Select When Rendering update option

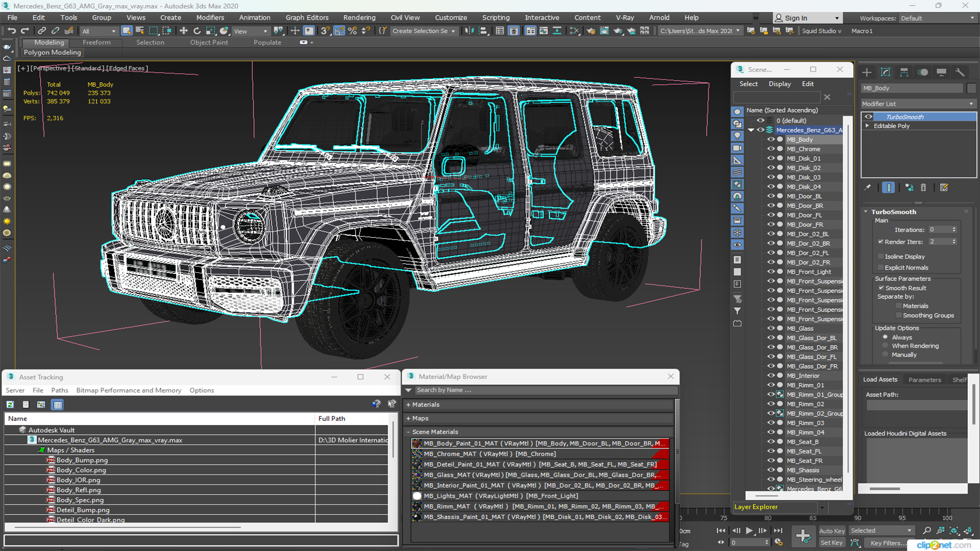coord(885,346)
